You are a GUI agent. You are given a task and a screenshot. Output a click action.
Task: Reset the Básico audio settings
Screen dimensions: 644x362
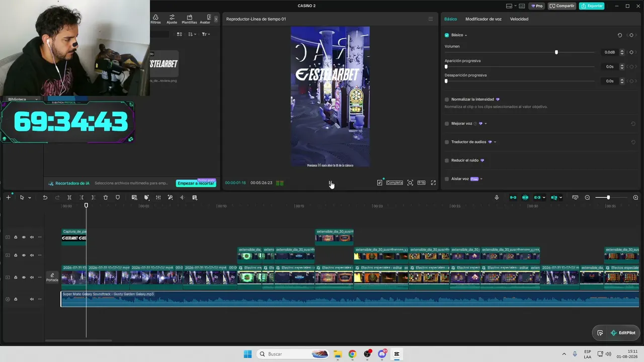click(x=620, y=35)
